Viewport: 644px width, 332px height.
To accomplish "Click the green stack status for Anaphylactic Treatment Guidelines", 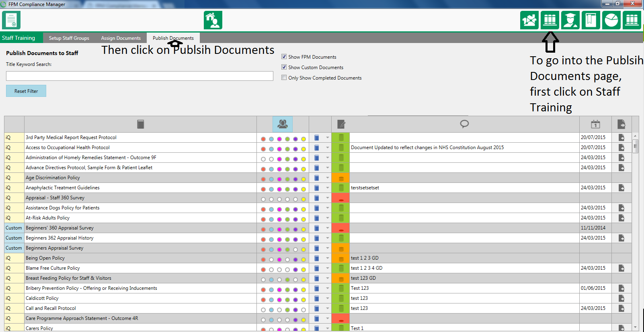I will 341,188.
